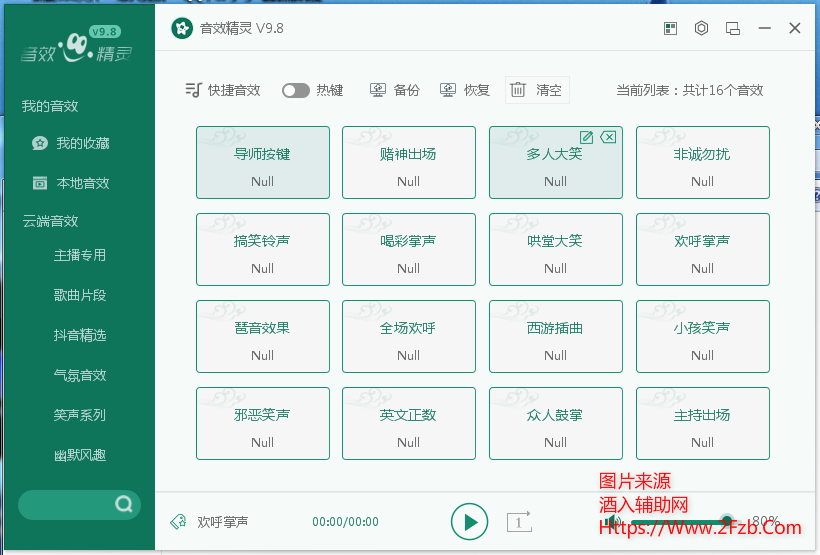Minimize the 音效精灵 window
The height and width of the screenshot is (555, 820).
coord(765,28)
